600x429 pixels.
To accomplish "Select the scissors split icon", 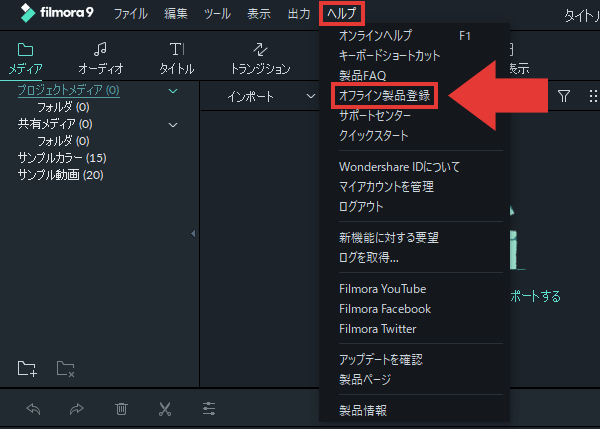I will coord(165,409).
